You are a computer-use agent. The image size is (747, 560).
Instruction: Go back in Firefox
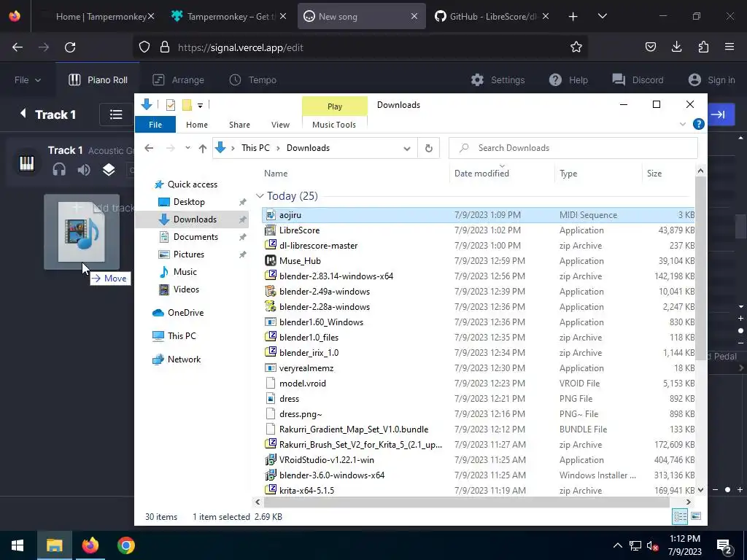[18, 47]
